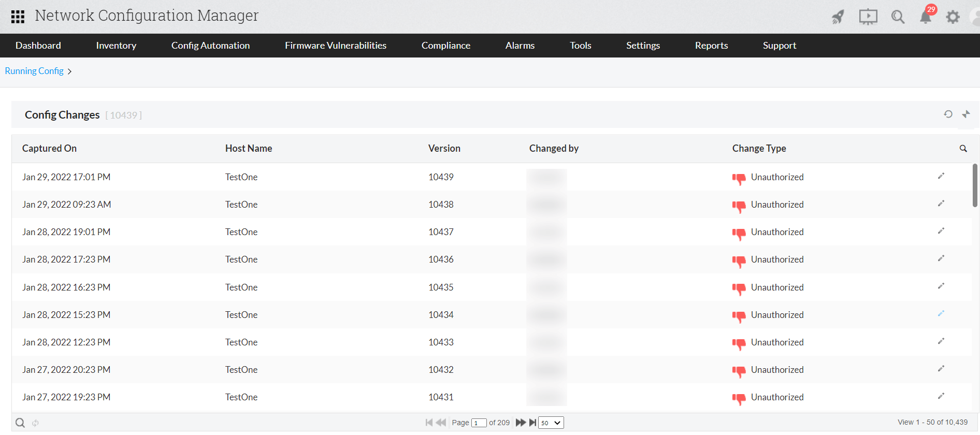Click the table column search icon
Viewport: 980px width, 435px height.
[x=963, y=149]
